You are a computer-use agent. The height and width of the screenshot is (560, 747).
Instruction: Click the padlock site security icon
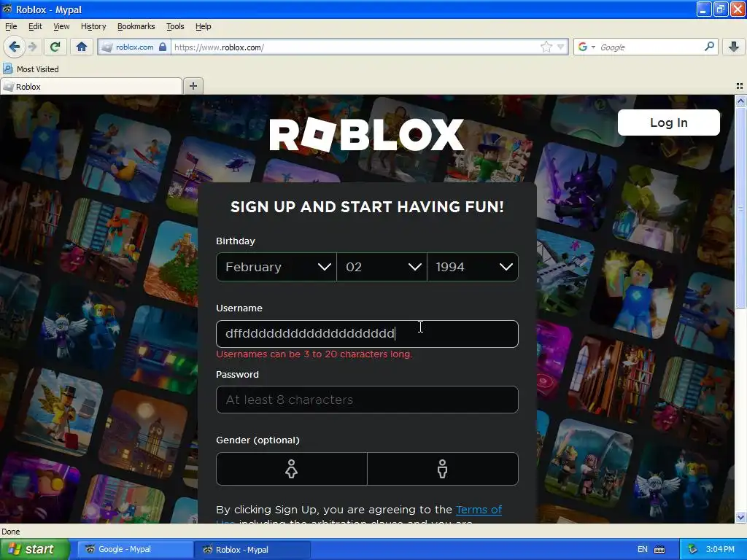click(x=163, y=47)
